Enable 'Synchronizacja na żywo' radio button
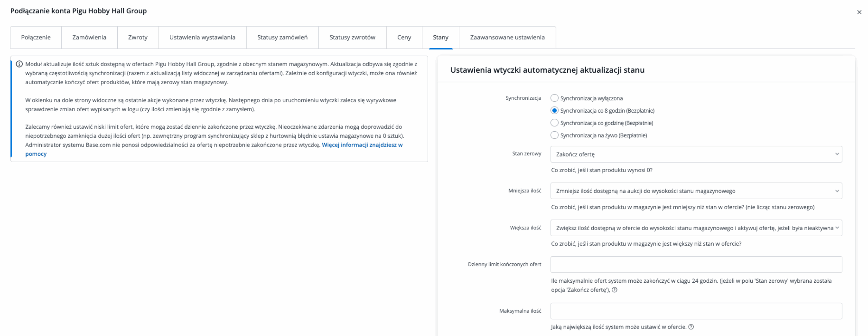 click(554, 135)
